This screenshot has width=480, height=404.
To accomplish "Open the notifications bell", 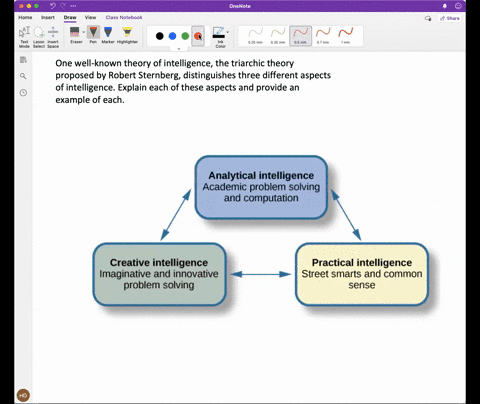I will (445, 6).
